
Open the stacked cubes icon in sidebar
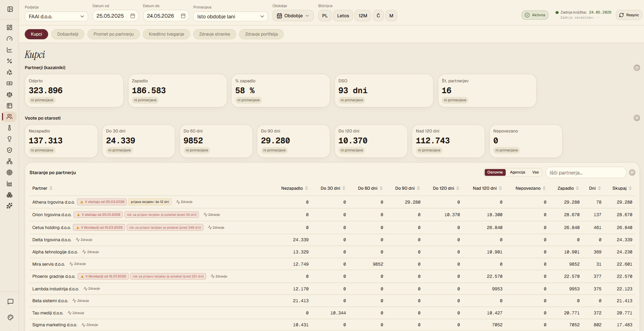(9, 195)
